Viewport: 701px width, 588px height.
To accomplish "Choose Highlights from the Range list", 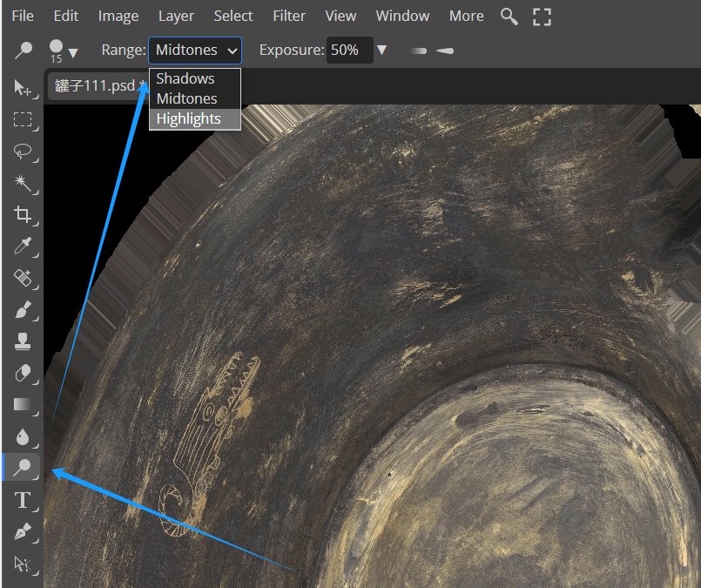I will tap(195, 119).
